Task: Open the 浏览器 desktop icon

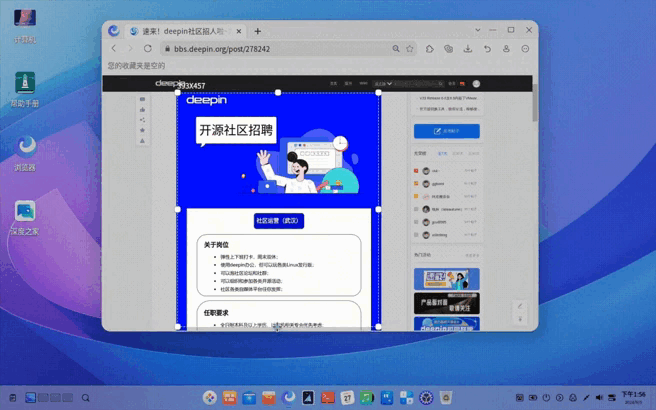Action: (25, 153)
